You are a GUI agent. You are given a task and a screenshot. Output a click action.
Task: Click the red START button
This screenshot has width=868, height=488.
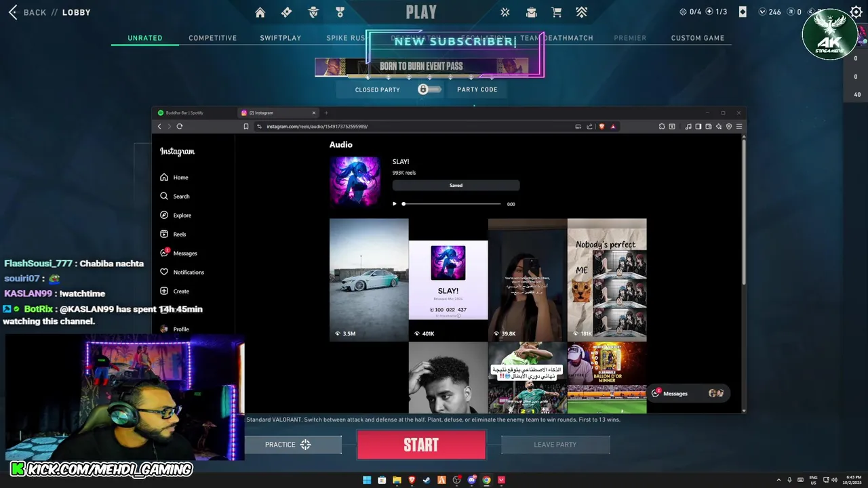[421, 445]
